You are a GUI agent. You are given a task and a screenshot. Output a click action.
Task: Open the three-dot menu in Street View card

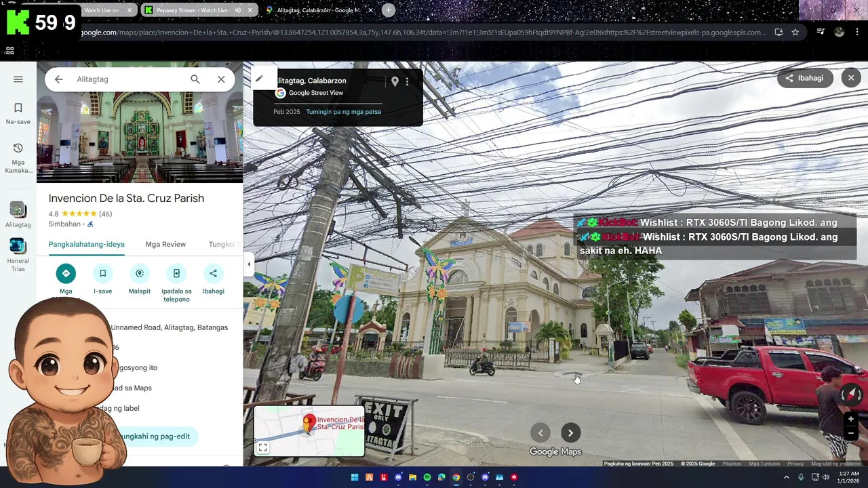tap(408, 81)
